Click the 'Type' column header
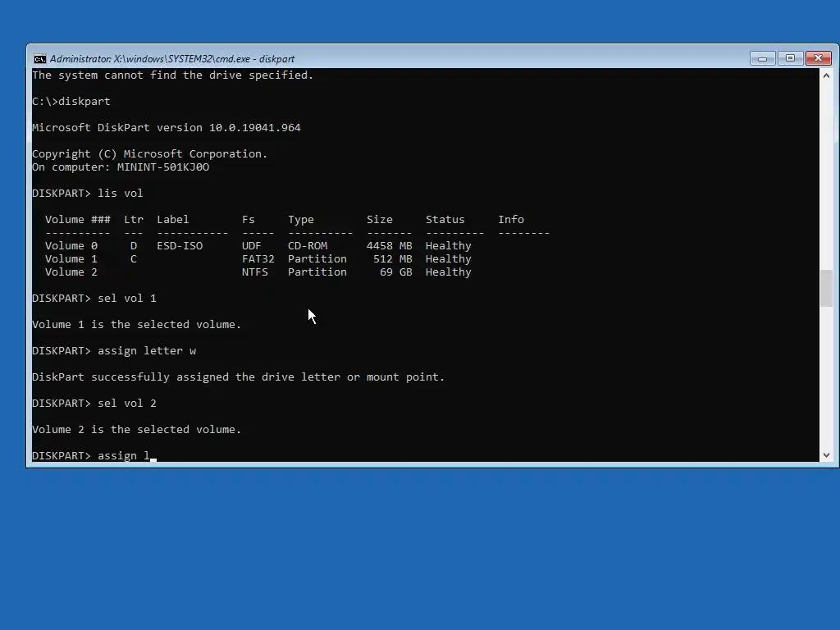Image resolution: width=840 pixels, height=630 pixels. (300, 220)
